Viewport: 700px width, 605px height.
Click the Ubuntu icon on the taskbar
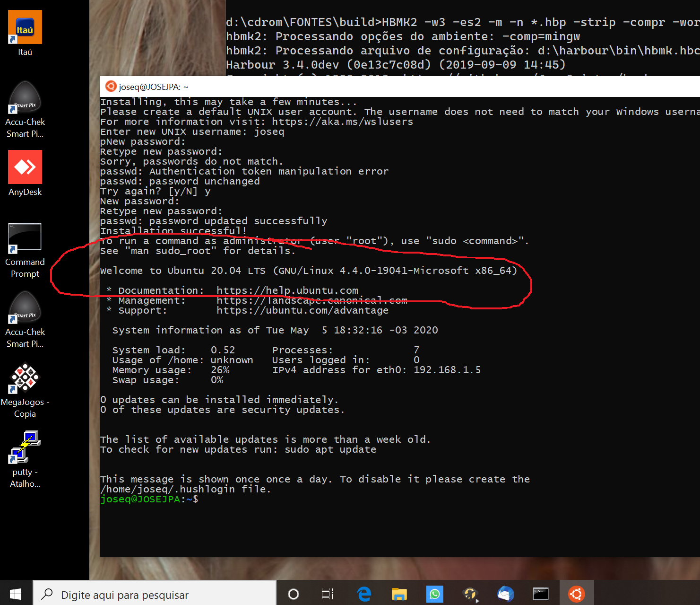pyautogui.click(x=577, y=594)
